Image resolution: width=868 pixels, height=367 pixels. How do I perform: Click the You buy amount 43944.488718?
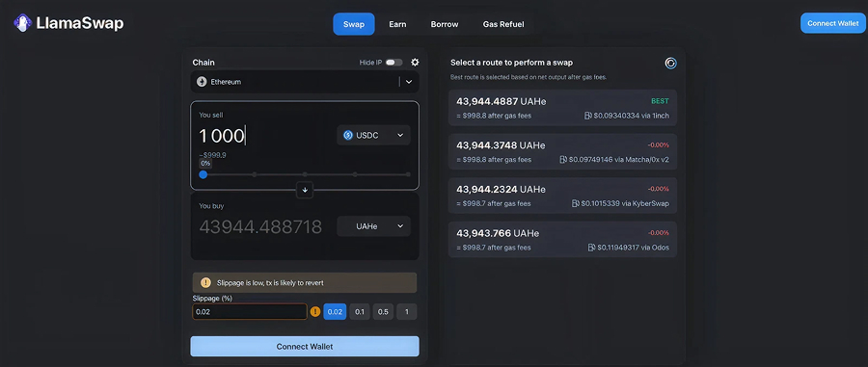(260, 226)
